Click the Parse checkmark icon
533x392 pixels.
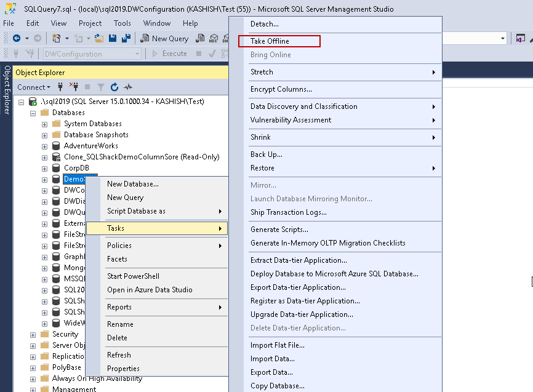click(212, 54)
